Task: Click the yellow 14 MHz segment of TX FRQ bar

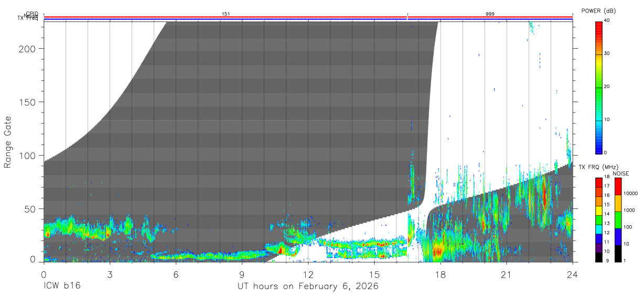Action: tap(599, 211)
